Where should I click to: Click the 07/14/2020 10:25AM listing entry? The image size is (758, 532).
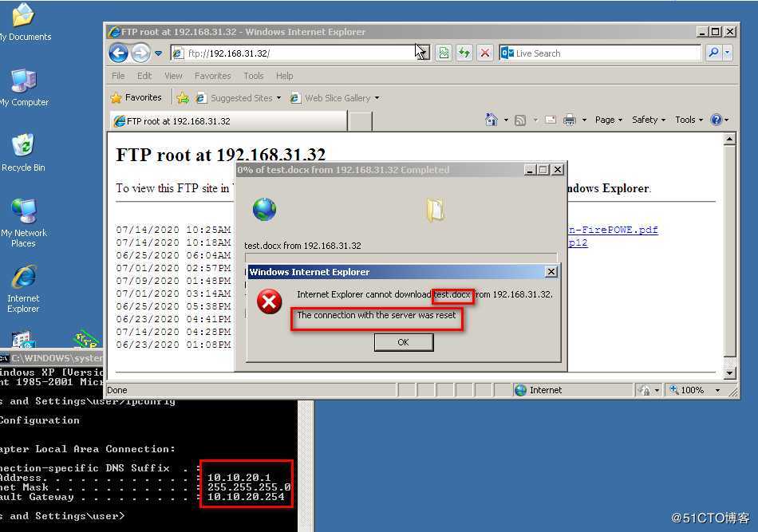coord(174,230)
